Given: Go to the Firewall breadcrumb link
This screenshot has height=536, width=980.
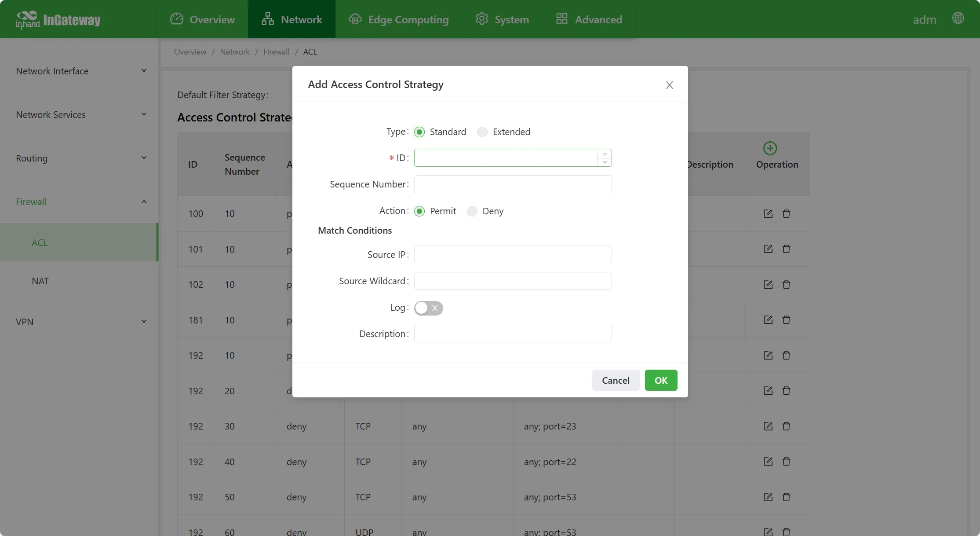Looking at the screenshot, I should click(276, 52).
